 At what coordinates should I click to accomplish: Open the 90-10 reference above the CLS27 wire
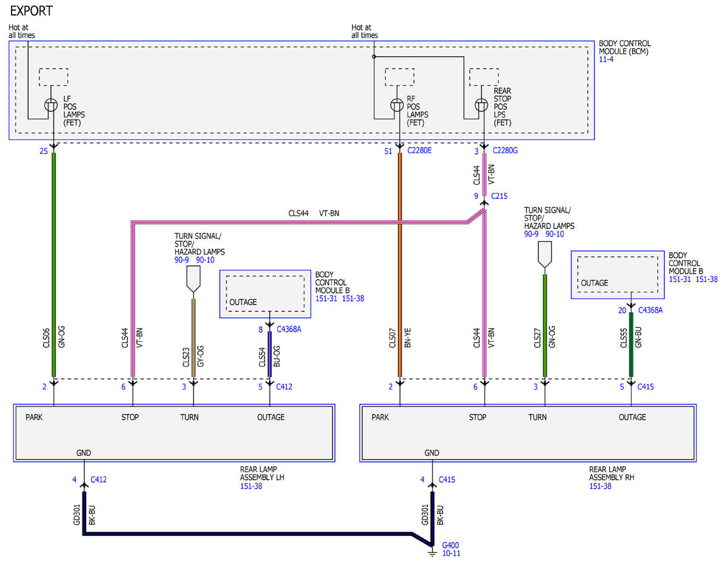[x=555, y=234]
